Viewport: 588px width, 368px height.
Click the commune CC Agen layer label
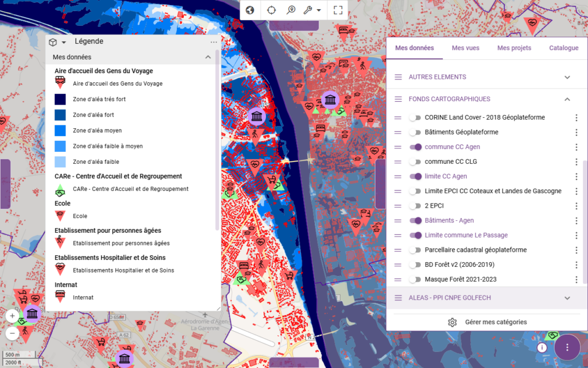pos(452,147)
